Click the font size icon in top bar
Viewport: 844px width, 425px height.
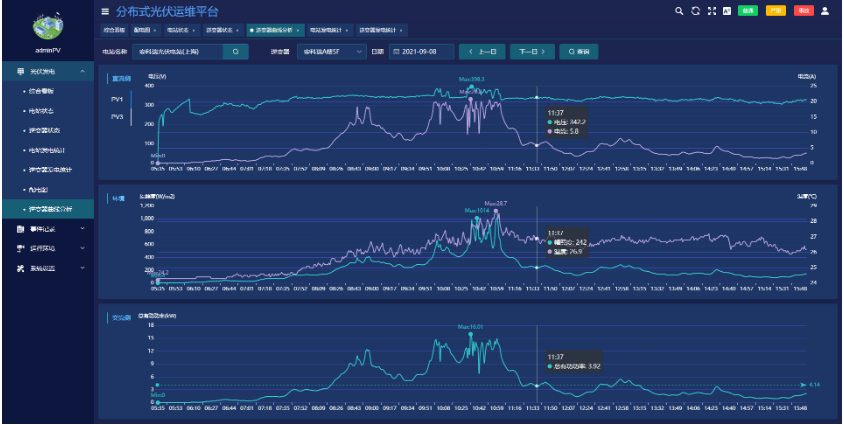tap(727, 11)
